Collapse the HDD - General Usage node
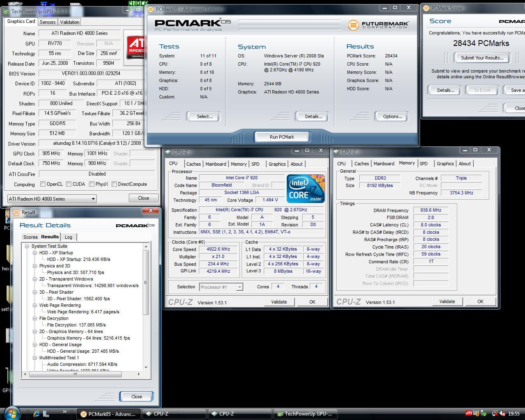The image size is (525, 420). click(x=35, y=345)
